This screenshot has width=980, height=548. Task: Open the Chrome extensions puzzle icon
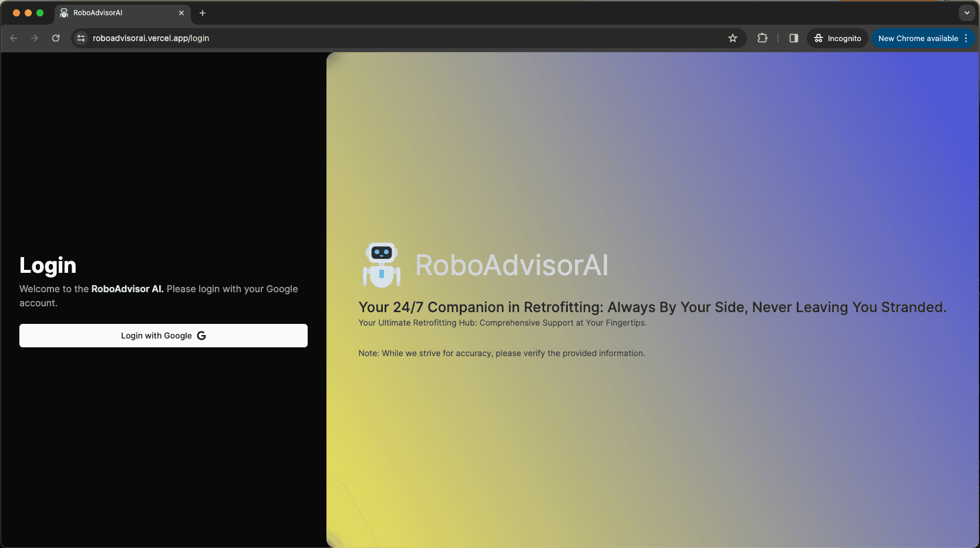762,38
